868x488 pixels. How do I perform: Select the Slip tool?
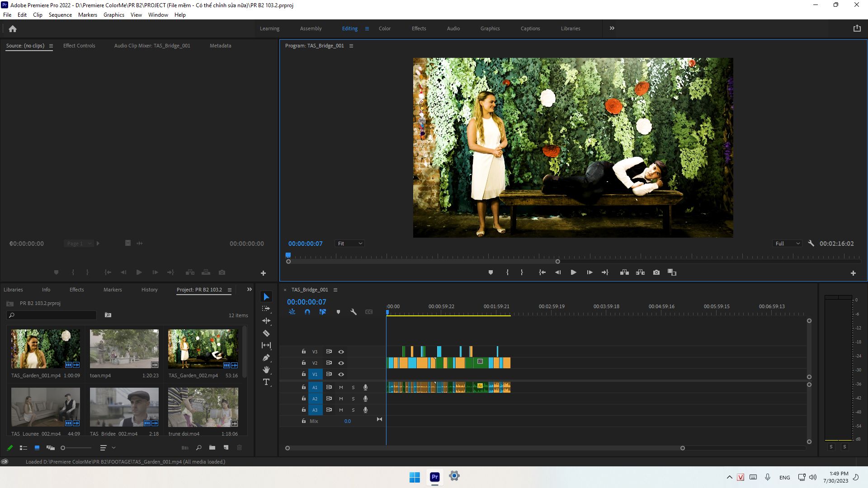pyautogui.click(x=266, y=345)
